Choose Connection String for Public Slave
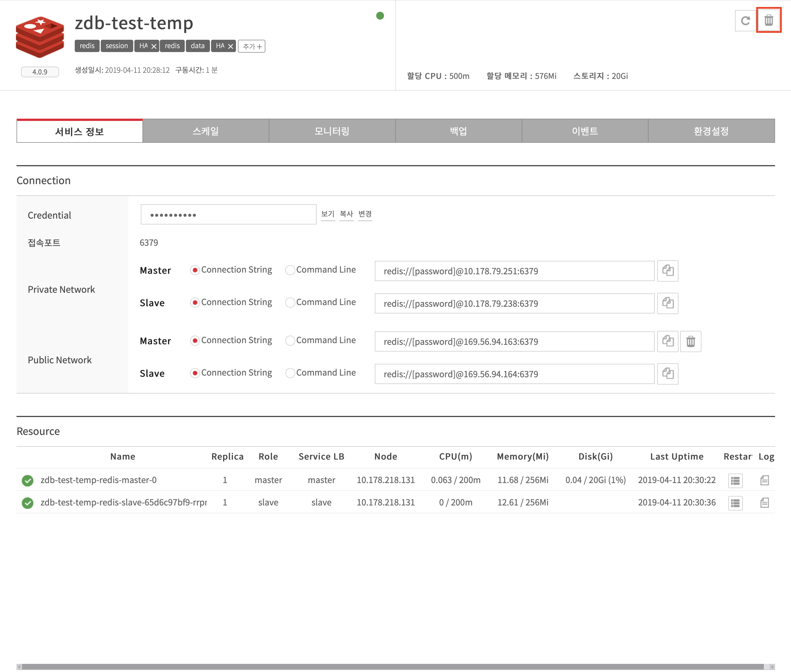Image resolution: width=791 pixels, height=672 pixels. 195,373
